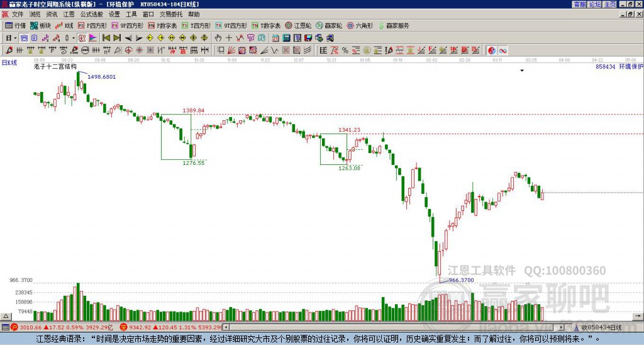The width and height of the screenshot is (644, 345).
Task: Toggle the infinity symbol icon
Action: tap(502, 50)
